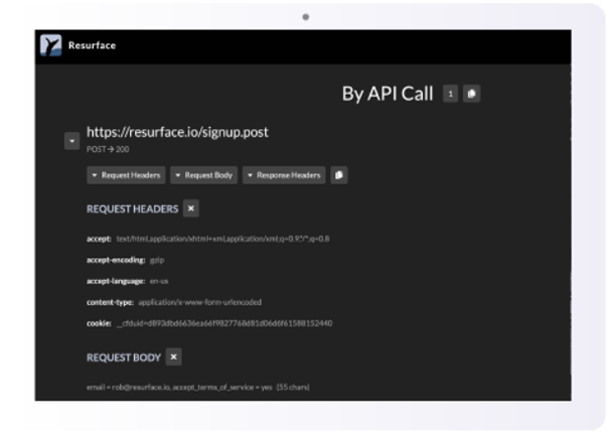
Task: Close the REQUEST BODY section
Action: pos(174,357)
